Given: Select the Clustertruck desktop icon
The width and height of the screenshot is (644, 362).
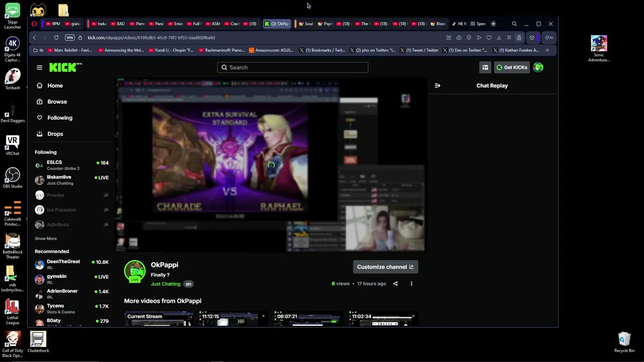Looking at the screenshot, I should 38,342.
